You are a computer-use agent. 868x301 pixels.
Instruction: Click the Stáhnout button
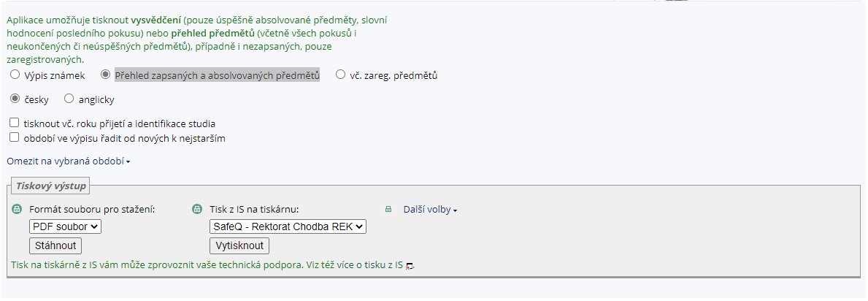coord(55,245)
